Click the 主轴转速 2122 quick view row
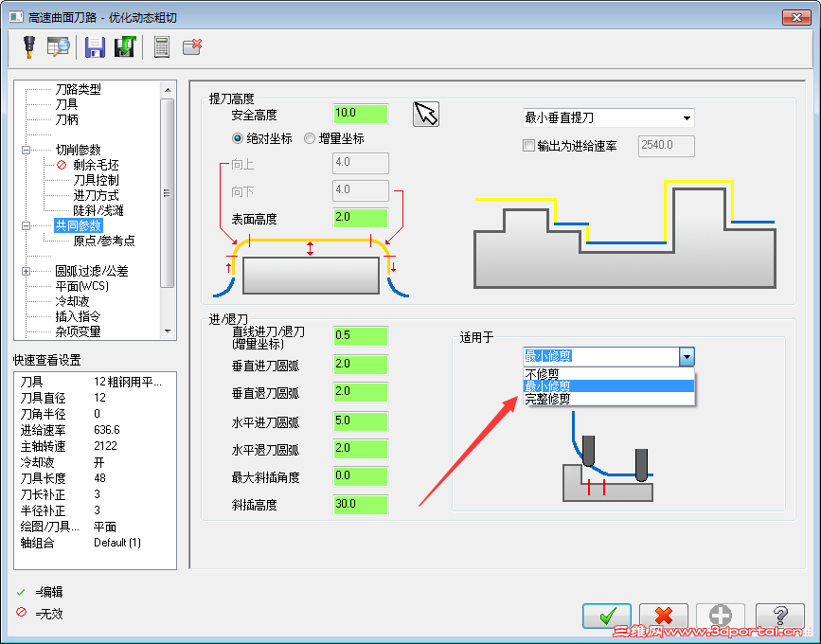The image size is (821, 644). pyautogui.click(x=95, y=446)
